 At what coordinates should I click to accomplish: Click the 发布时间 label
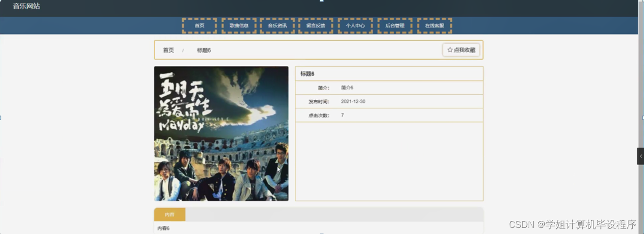[x=319, y=102]
